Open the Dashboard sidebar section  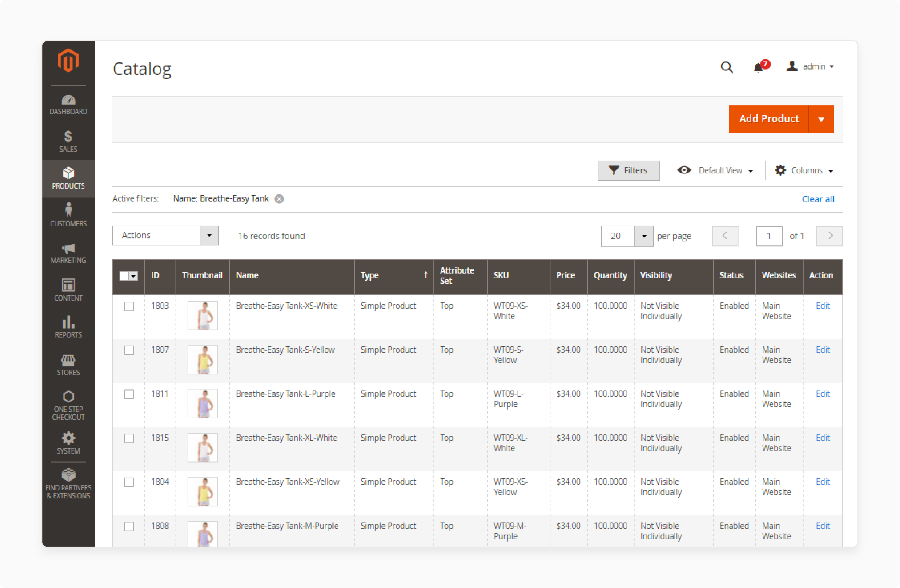[68, 105]
